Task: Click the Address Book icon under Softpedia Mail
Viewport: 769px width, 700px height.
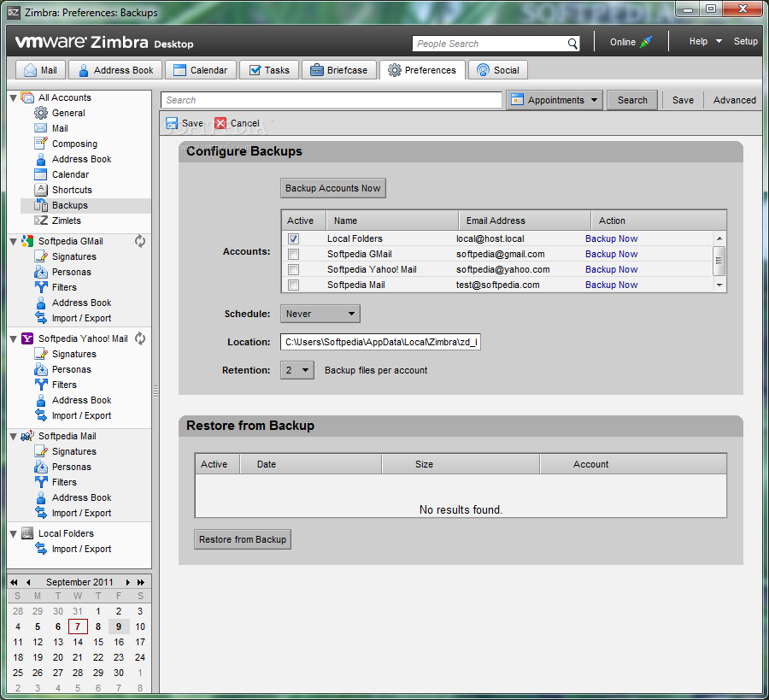Action: point(41,497)
